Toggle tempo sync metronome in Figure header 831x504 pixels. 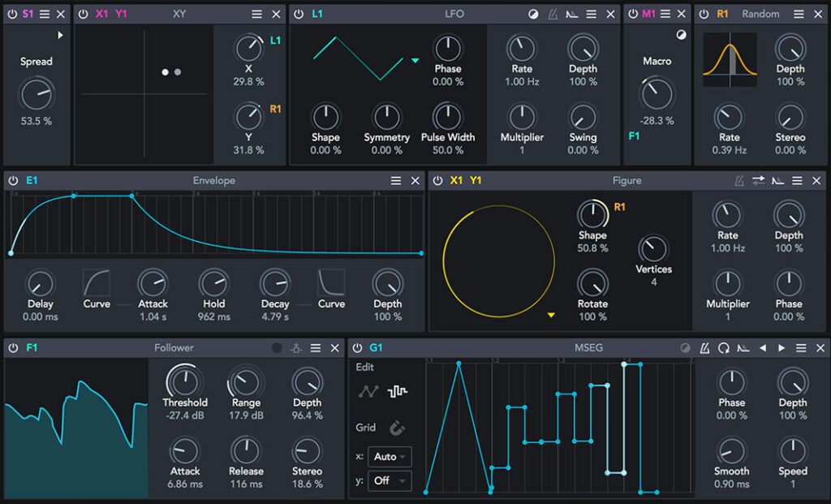(x=739, y=181)
